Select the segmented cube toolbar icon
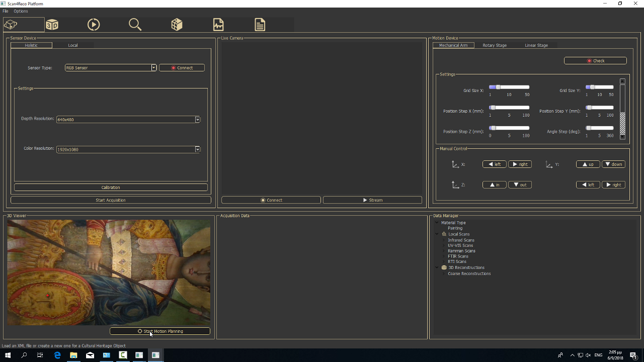644x362 pixels. pyautogui.click(x=177, y=25)
